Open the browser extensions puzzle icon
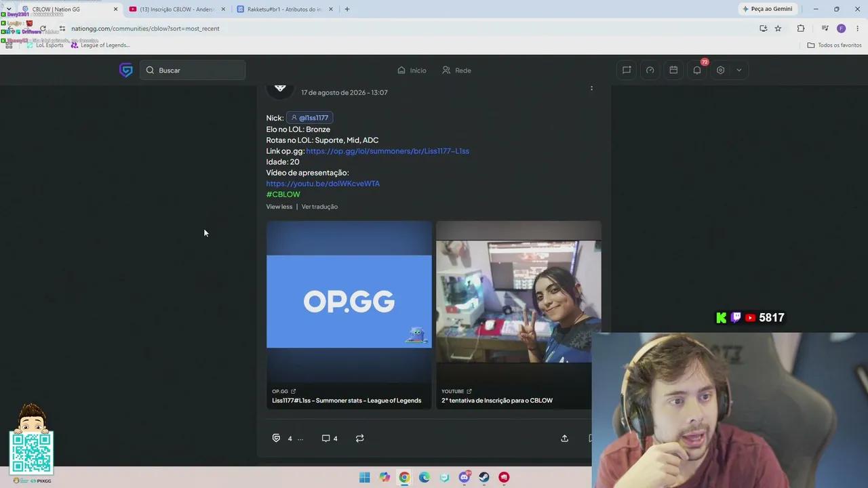Viewport: 868px width, 488px height. pos(801,28)
